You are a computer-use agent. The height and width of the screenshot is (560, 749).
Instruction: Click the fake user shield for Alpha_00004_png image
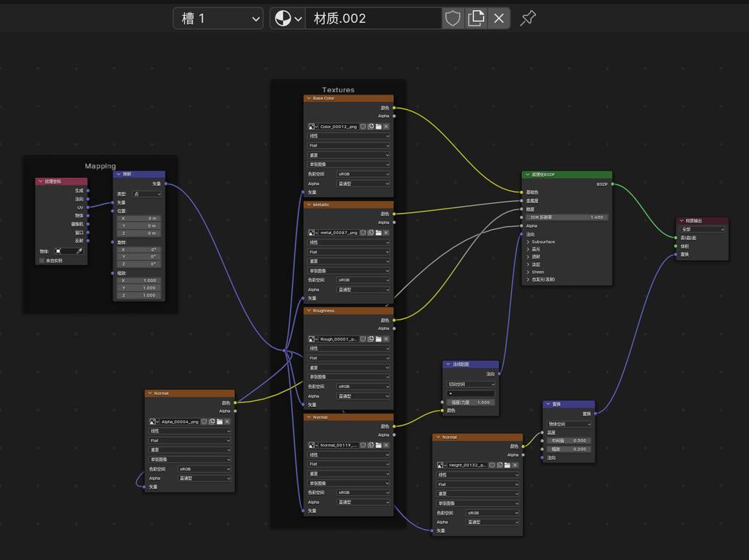click(204, 422)
